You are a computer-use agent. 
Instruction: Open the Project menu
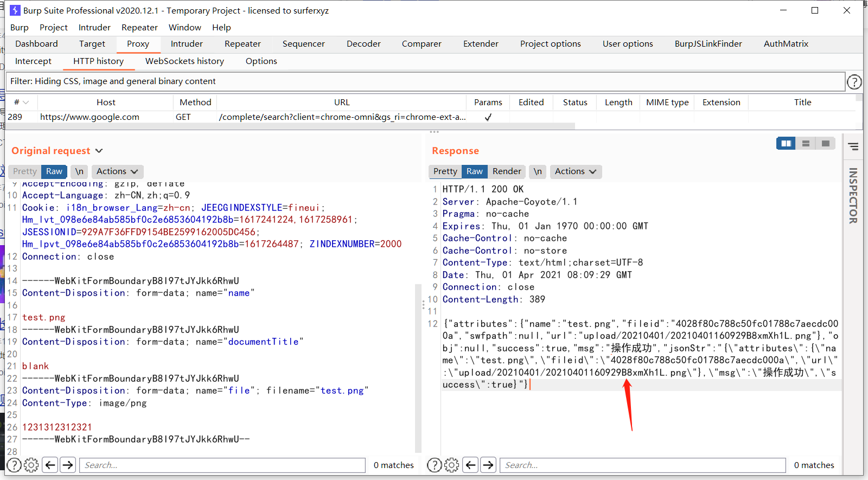pos(54,28)
